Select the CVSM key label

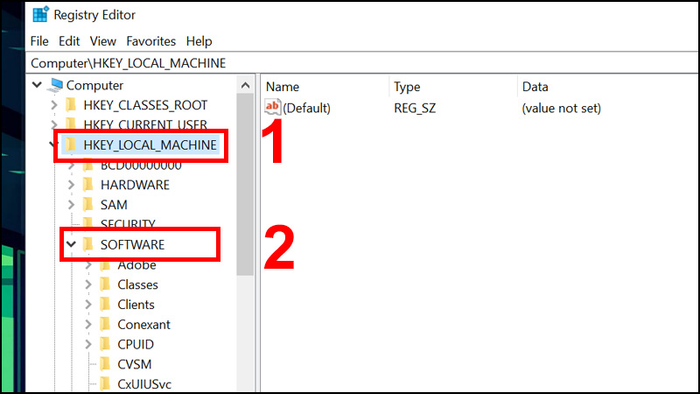(134, 365)
